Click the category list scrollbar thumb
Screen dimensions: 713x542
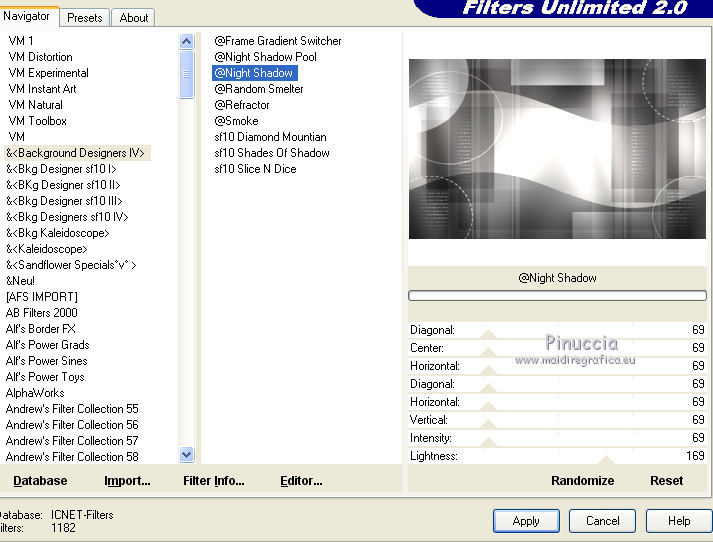186,74
